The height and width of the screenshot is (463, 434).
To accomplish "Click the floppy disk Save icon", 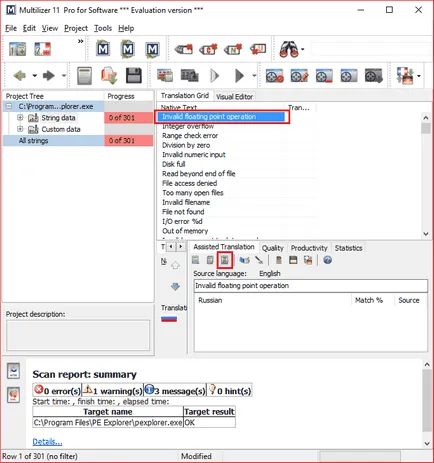I will pyautogui.click(x=134, y=76).
